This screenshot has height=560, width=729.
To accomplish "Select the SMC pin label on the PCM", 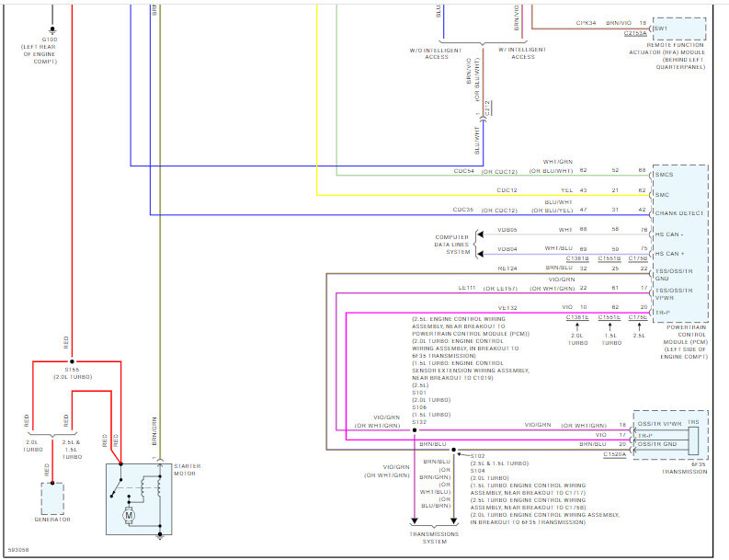I will pyautogui.click(x=662, y=195).
